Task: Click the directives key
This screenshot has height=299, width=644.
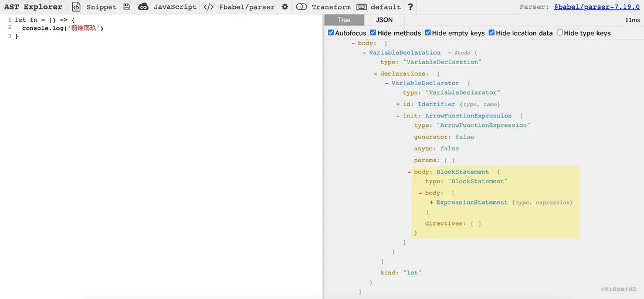Action: click(445, 223)
